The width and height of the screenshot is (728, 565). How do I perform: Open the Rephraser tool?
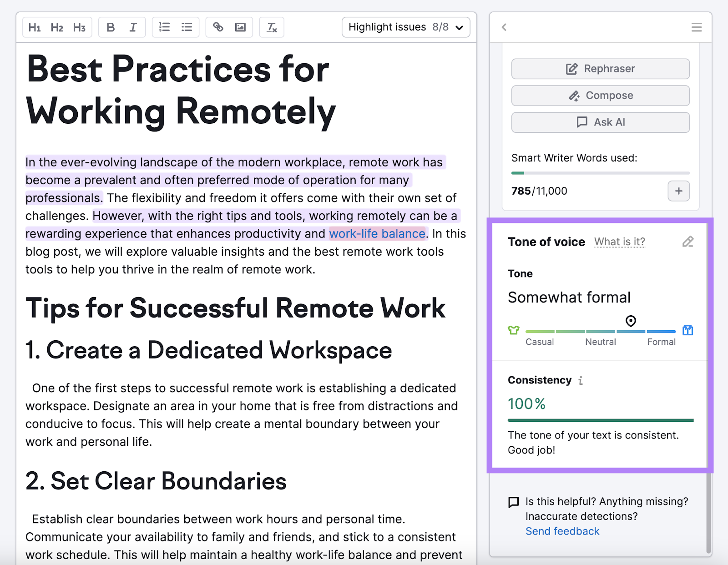[600, 69]
